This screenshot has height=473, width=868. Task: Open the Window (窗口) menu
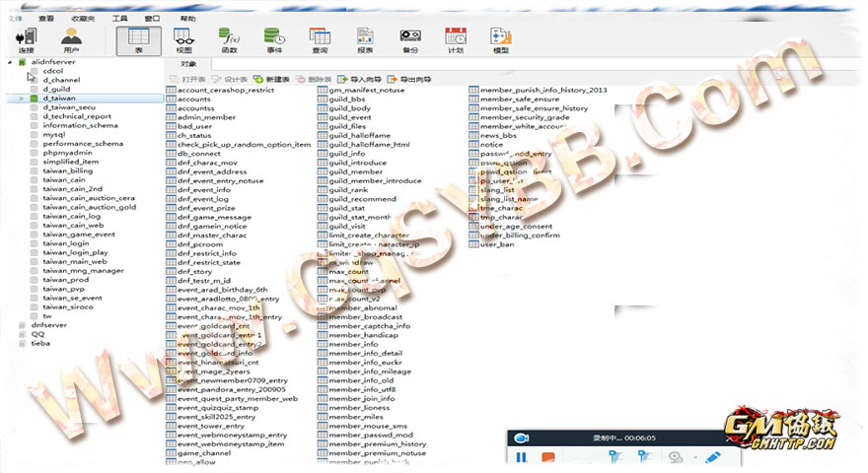(152, 19)
